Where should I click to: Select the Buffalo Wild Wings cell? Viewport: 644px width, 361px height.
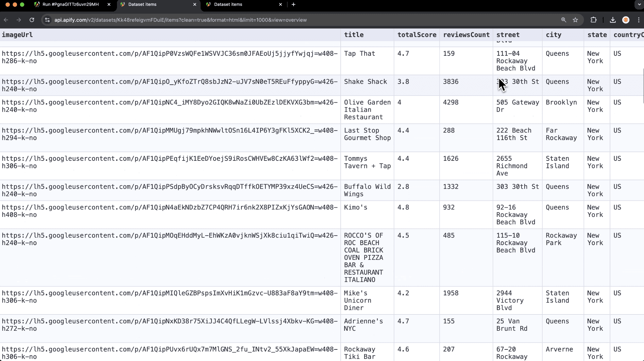(367, 190)
